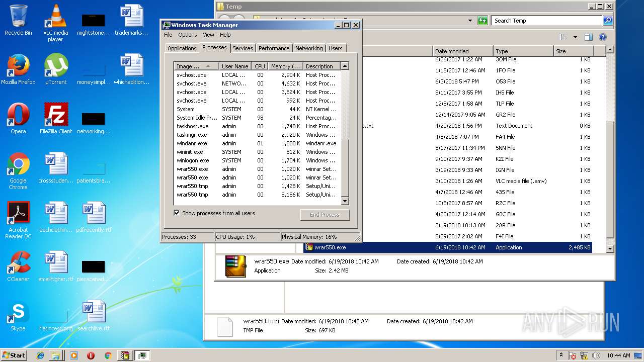Open Windows Explorer from the taskbar
This screenshot has width=644, height=362.
(x=56, y=355)
